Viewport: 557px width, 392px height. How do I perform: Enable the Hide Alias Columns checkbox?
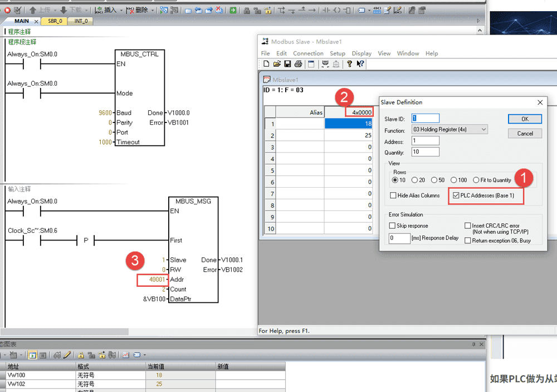click(x=393, y=195)
